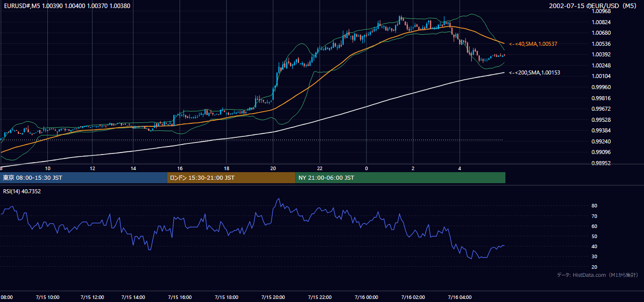644x302 pixels.
Task: Click the 0.98952 price axis label
Action: pyautogui.click(x=601, y=163)
